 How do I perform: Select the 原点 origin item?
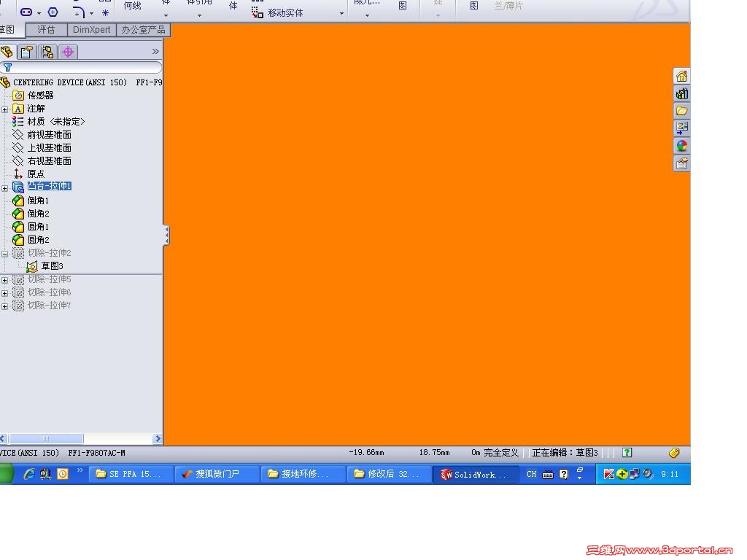click(x=29, y=174)
